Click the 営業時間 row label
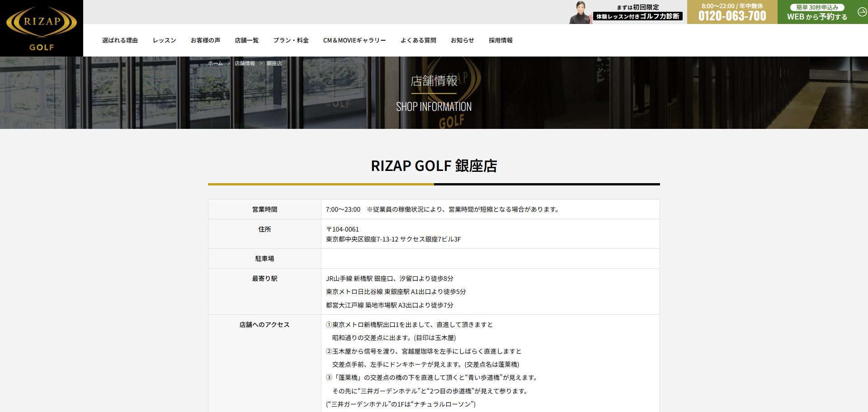 coord(264,209)
